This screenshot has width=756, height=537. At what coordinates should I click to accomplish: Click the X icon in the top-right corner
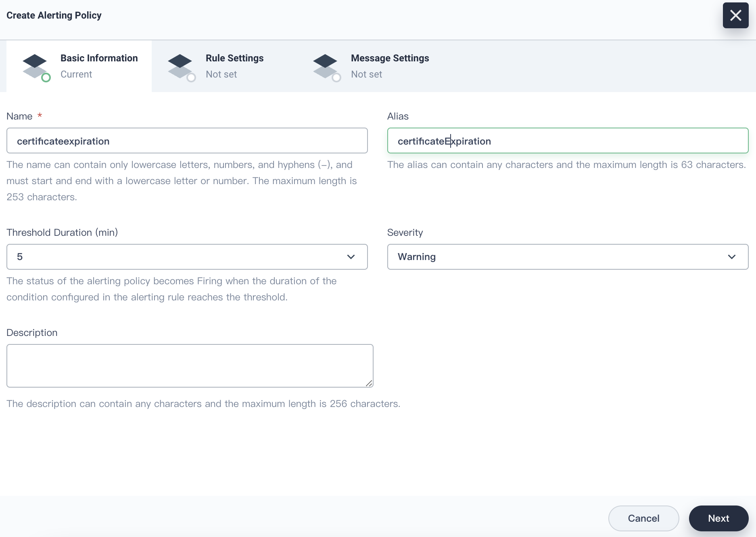(735, 15)
